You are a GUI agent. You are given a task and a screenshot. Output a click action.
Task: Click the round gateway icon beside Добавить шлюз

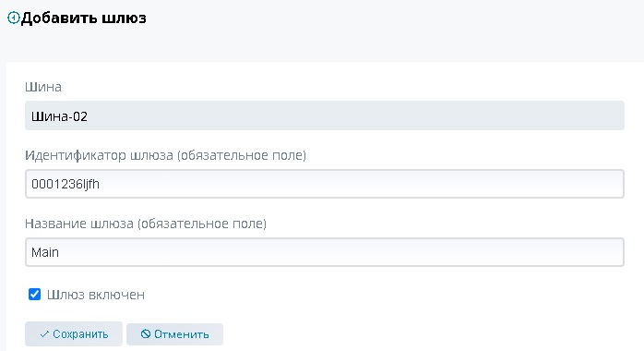[14, 18]
